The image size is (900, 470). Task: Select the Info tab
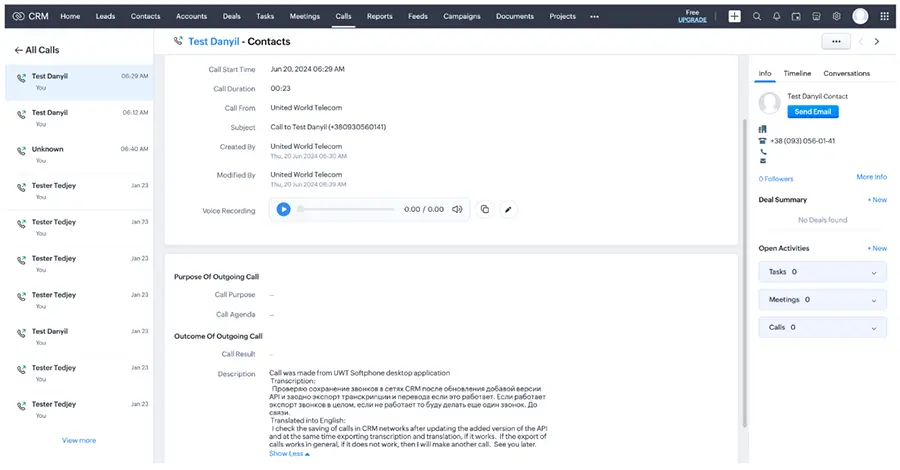pos(765,73)
